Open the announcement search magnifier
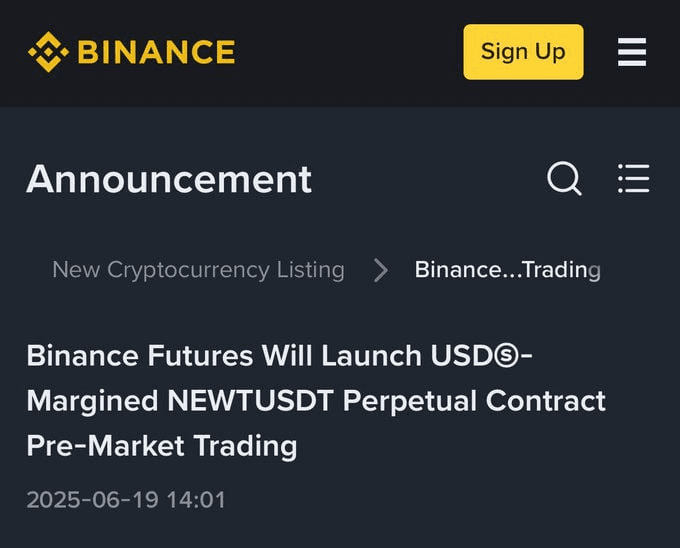 click(564, 179)
